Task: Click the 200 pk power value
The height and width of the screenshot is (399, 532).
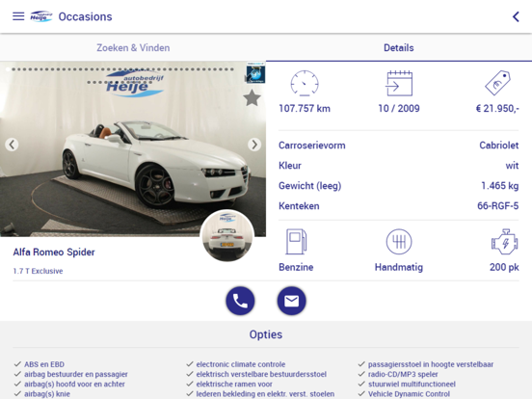Action: (x=504, y=267)
